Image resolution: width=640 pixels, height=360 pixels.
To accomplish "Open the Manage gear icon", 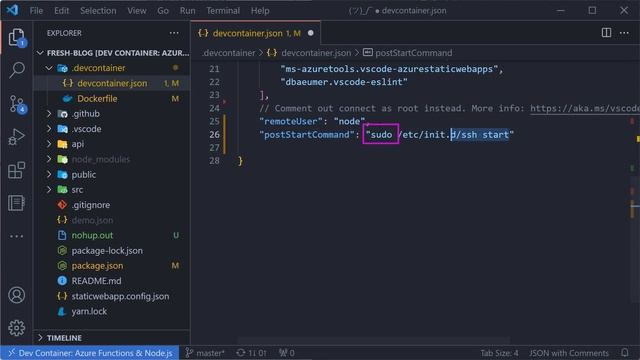I will (x=16, y=327).
